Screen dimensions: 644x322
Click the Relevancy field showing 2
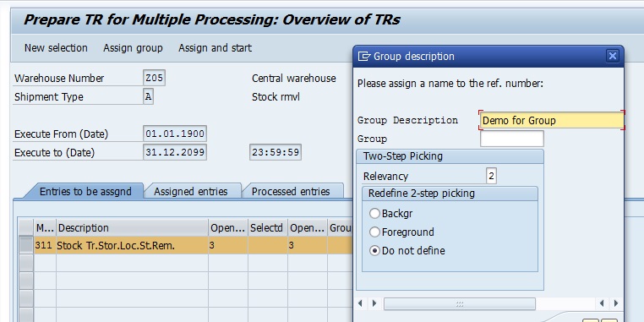tap(491, 176)
